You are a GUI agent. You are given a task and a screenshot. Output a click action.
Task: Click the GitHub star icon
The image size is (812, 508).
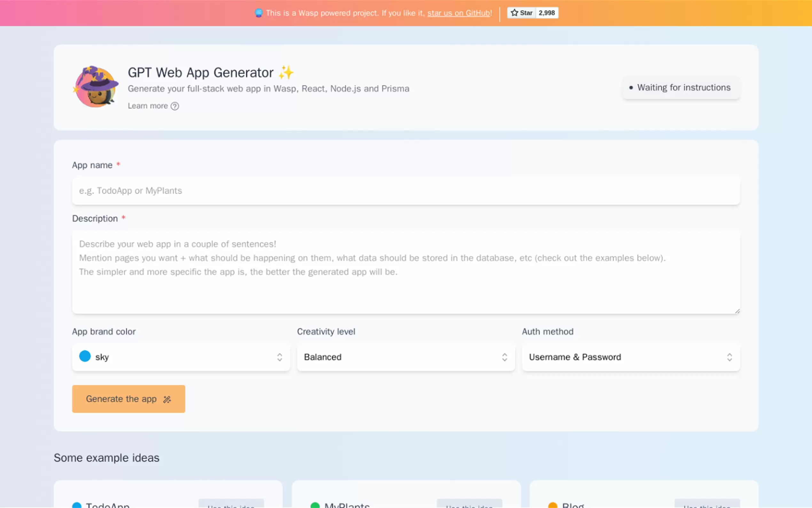pyautogui.click(x=514, y=13)
